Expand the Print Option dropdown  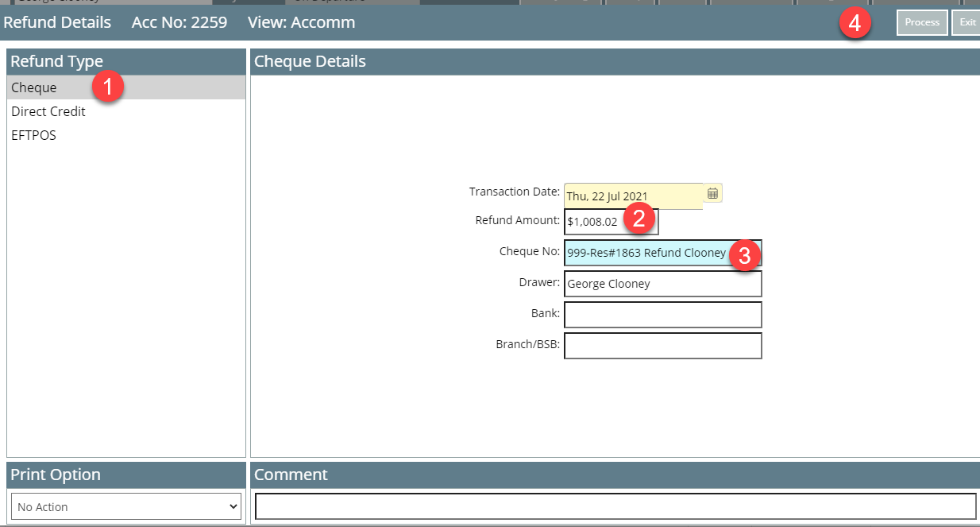127,506
